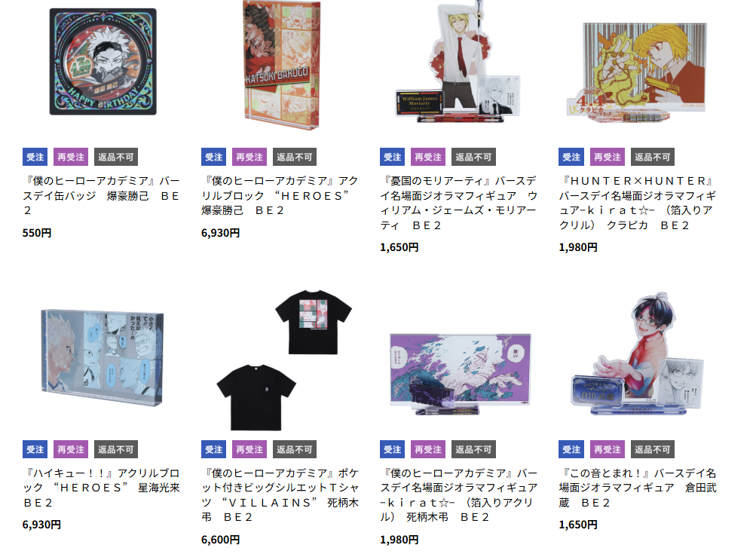The height and width of the screenshot is (554, 756).
Task: Click gray 返品不可 tag under Kurapika figure
Action: pos(652,158)
